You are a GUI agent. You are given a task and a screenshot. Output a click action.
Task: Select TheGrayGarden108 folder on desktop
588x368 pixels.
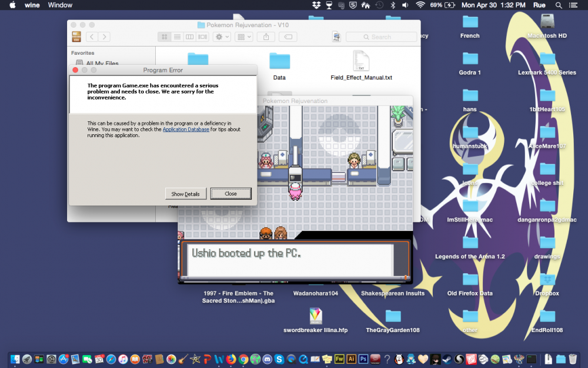click(x=393, y=321)
